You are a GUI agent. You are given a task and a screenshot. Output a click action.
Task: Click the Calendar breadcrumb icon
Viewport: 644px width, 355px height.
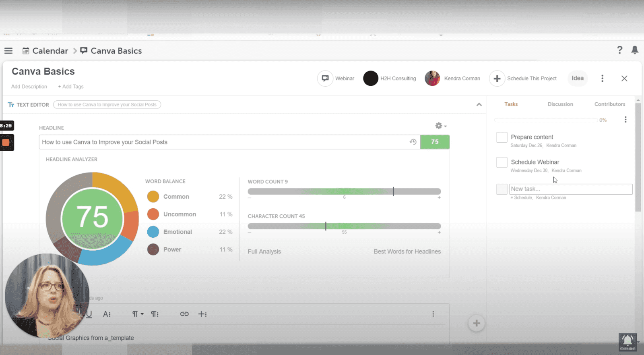coord(26,51)
